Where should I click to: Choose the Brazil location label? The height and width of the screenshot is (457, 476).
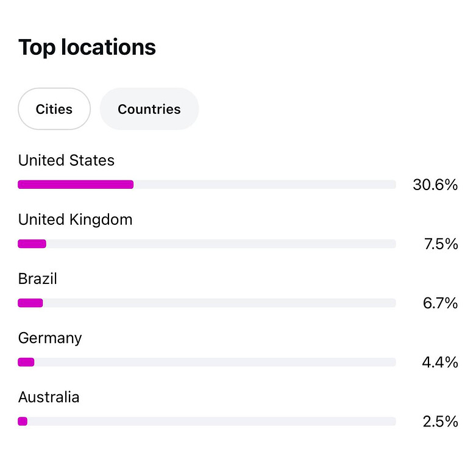38,278
